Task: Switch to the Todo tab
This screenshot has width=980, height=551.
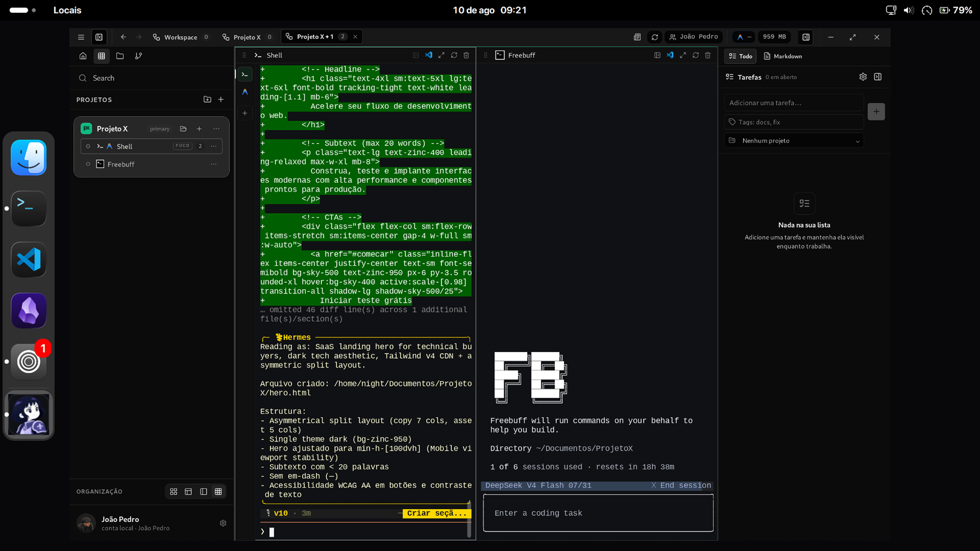Action: pyautogui.click(x=740, y=56)
